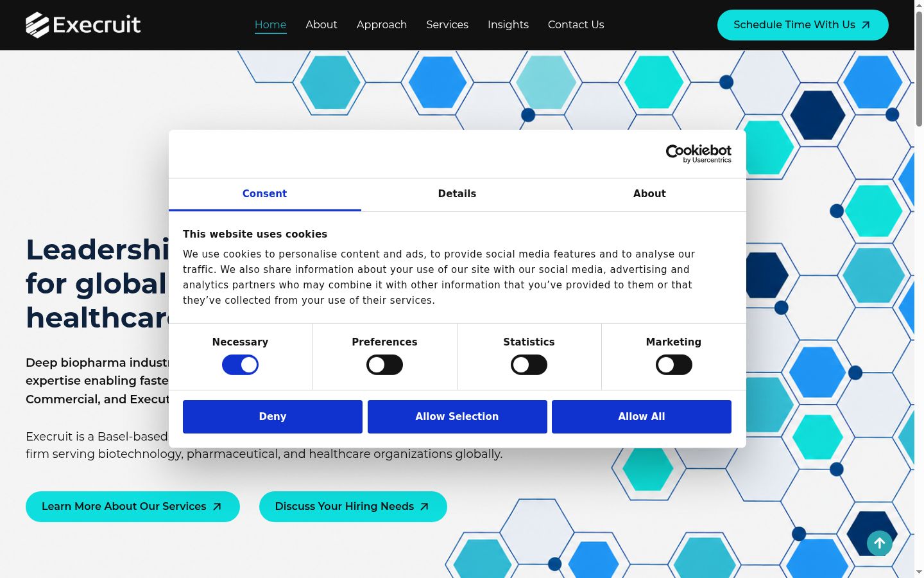Click the Marketing label text
The width and height of the screenshot is (924, 578).
pos(674,342)
